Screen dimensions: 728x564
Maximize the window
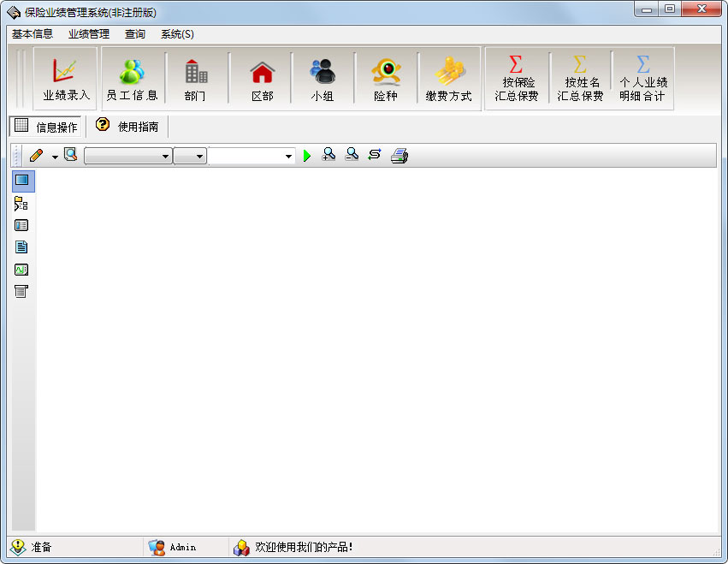coord(670,9)
